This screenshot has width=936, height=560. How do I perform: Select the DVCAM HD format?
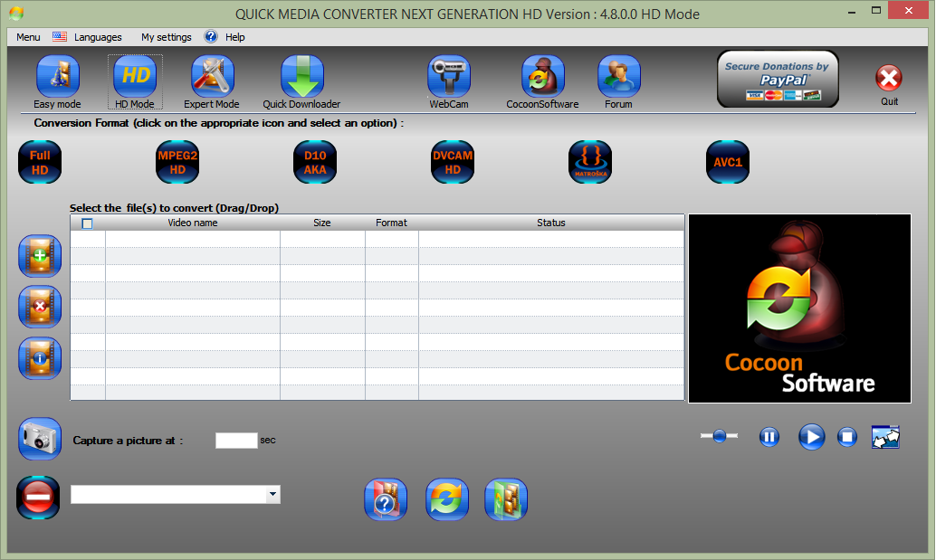pos(453,162)
